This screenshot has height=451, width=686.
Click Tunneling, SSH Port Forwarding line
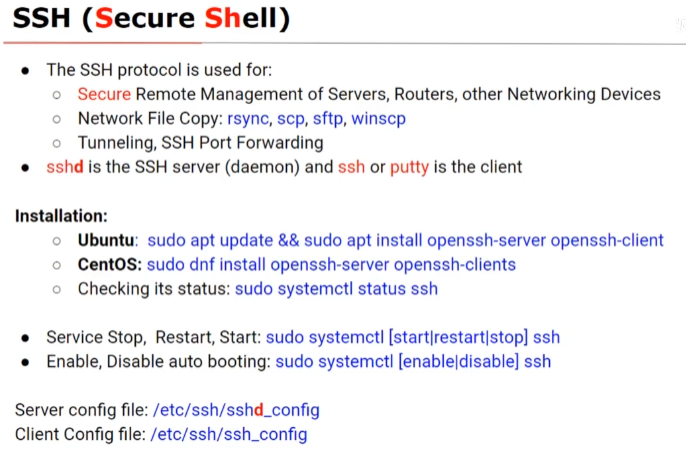click(x=200, y=143)
